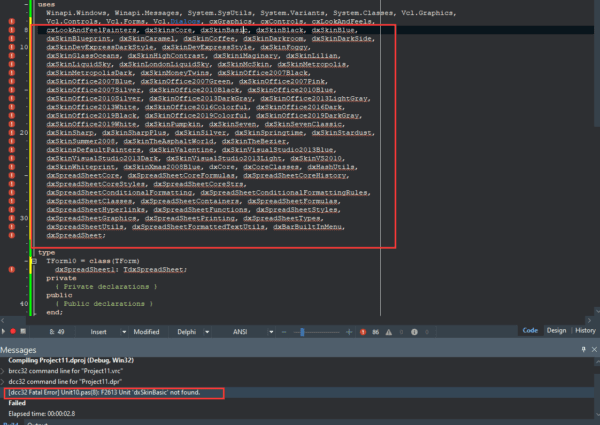Pin the Messages panel
Viewport: 600px width, 425px height.
(584, 349)
